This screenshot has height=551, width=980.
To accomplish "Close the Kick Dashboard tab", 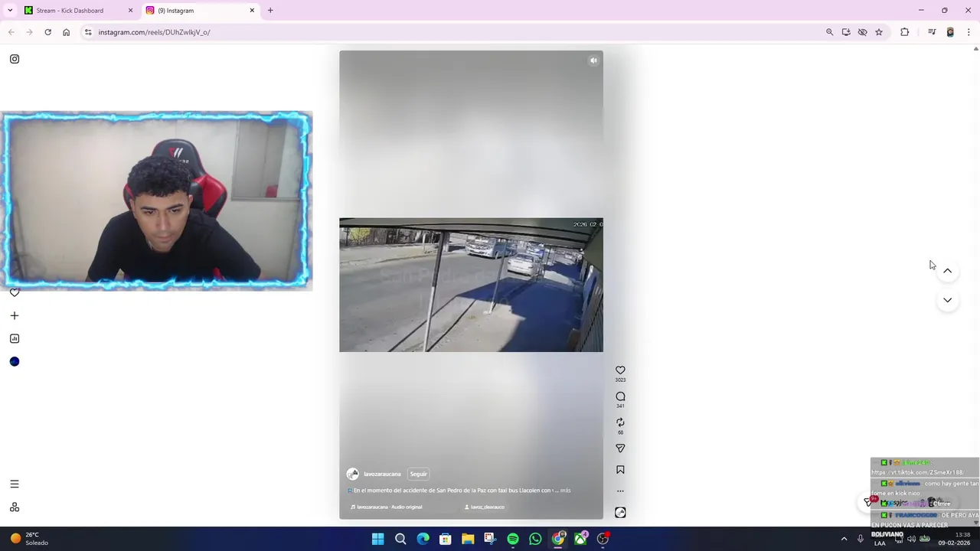I will pos(130,11).
